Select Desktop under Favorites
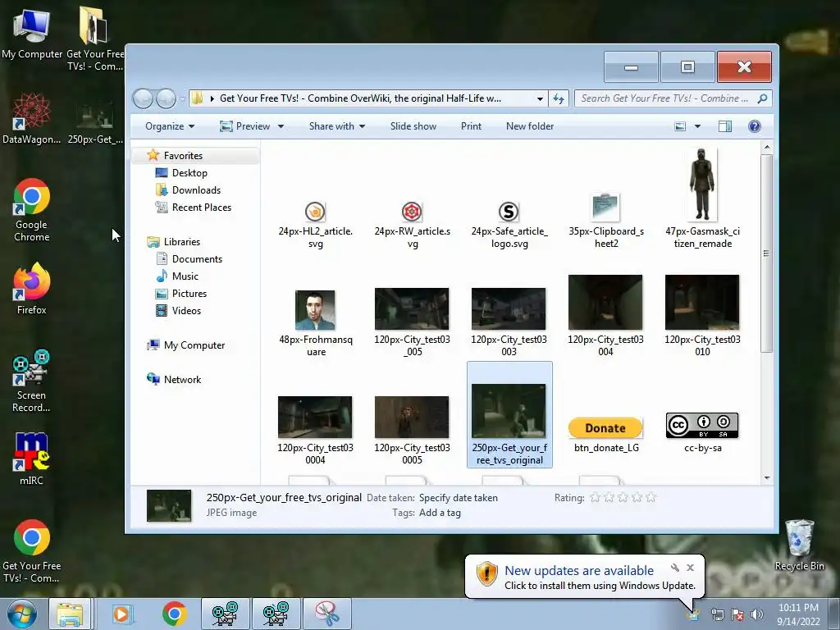This screenshot has height=630, width=840. (189, 173)
